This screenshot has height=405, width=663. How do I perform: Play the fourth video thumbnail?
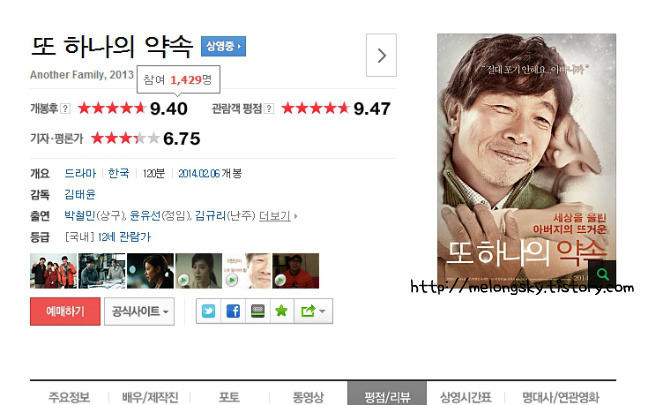click(x=198, y=271)
